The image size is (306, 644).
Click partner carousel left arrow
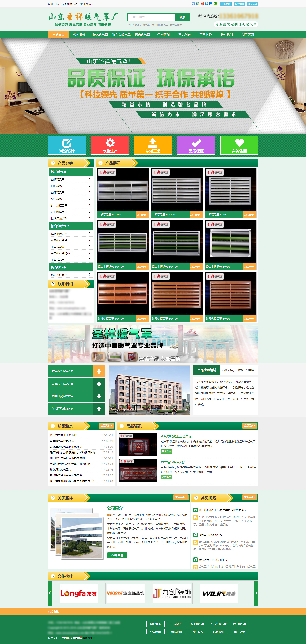click(50, 593)
